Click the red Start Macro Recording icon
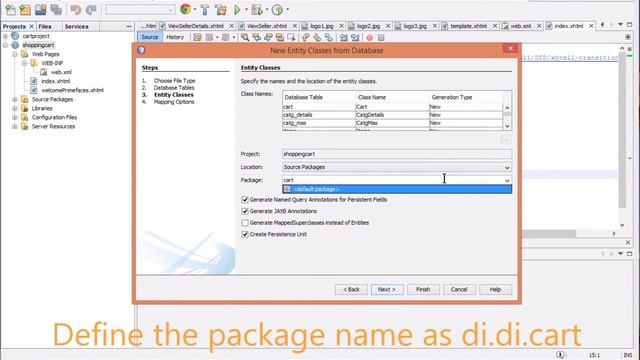Screen dimensions: 640x360 click(370, 38)
